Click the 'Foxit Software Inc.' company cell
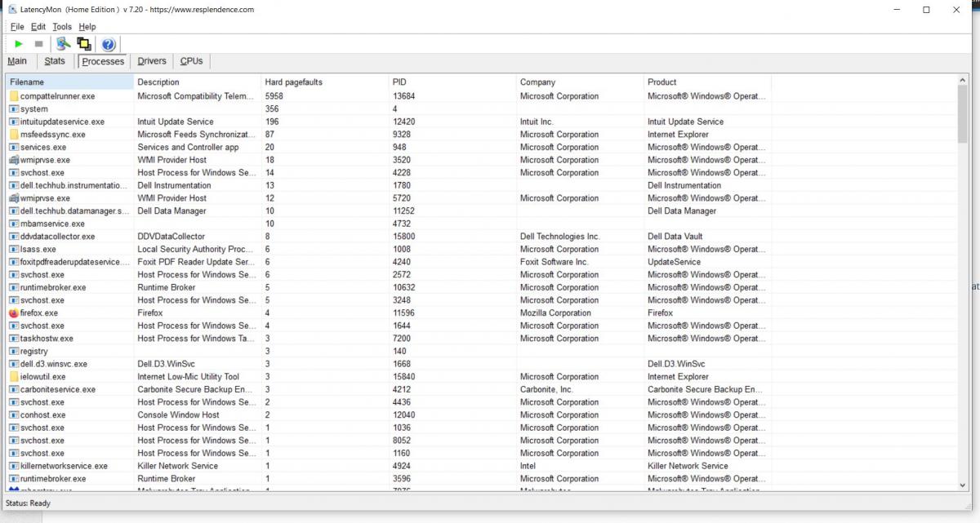This screenshot has width=980, height=523. pos(555,262)
